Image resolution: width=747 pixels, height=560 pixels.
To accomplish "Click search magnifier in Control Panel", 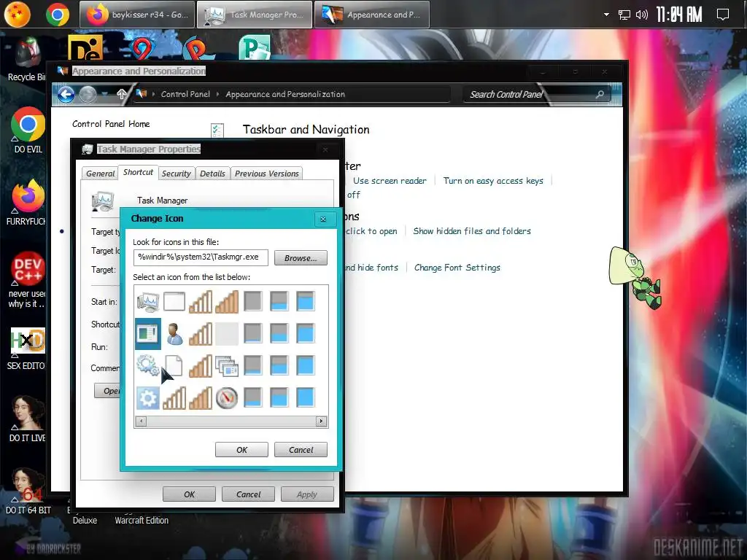I will pyautogui.click(x=600, y=94).
